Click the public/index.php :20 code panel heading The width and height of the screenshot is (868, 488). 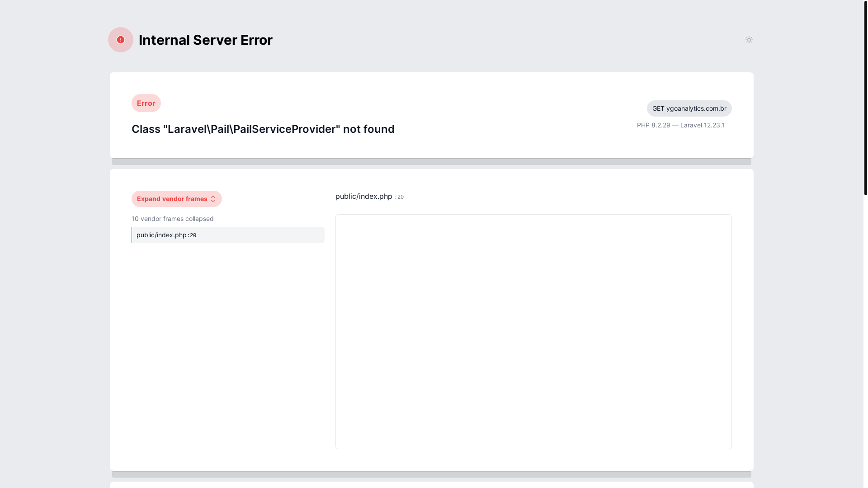[369, 196]
